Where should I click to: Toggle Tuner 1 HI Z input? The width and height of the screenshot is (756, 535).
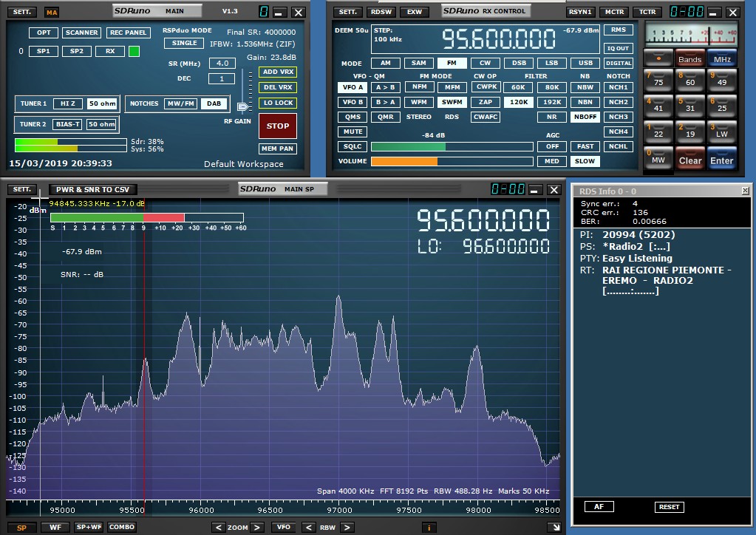pos(67,103)
